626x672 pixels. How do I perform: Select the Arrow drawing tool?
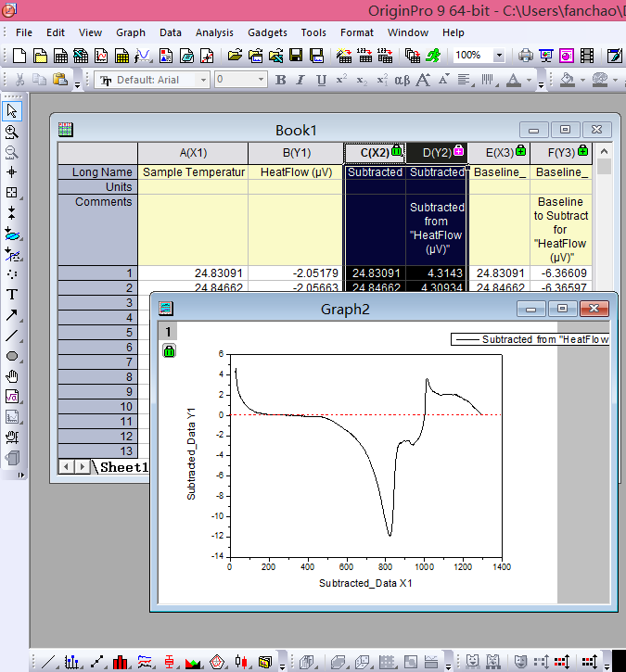pos(12,315)
